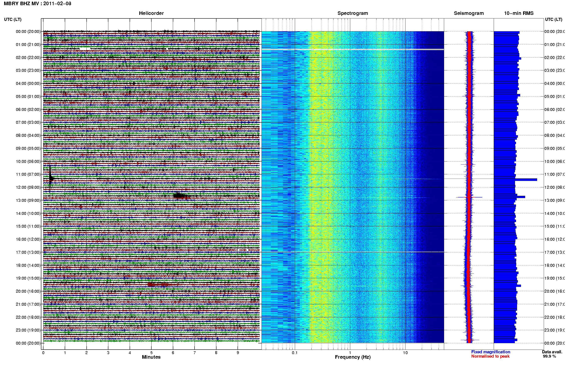588x368 pixels.
Task: Click the left '07:00 (03:00)' time label
Action: (28, 122)
